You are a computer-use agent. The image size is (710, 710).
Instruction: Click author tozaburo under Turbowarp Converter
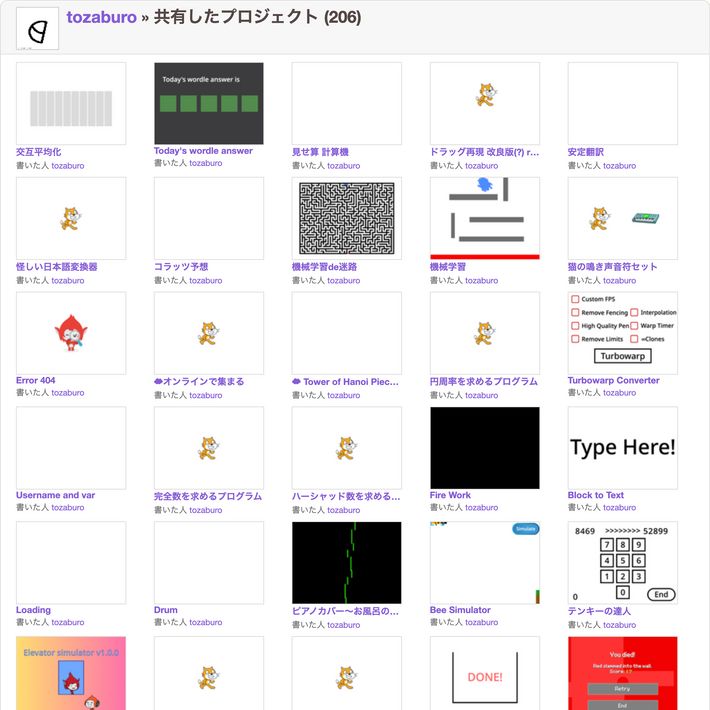[619, 393]
